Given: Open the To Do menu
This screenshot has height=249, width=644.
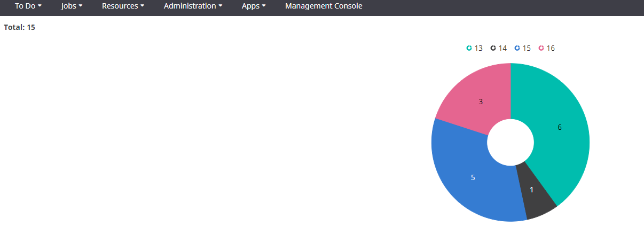Looking at the screenshot, I should pyautogui.click(x=28, y=6).
